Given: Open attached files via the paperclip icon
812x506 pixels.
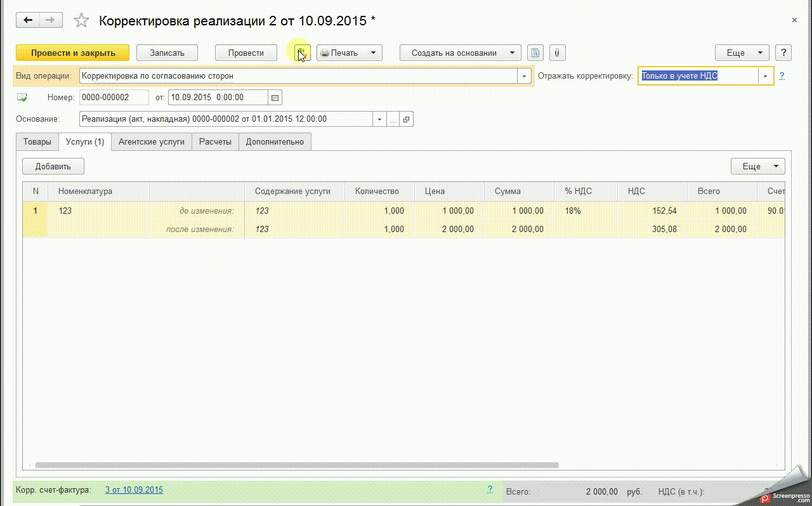Looking at the screenshot, I should (556, 53).
